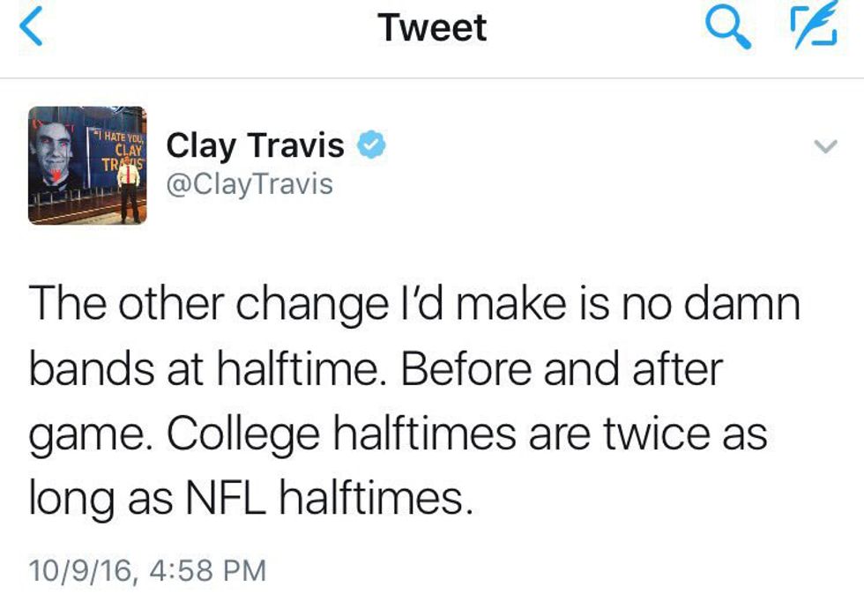Click the tweet's first line of text

point(414,304)
